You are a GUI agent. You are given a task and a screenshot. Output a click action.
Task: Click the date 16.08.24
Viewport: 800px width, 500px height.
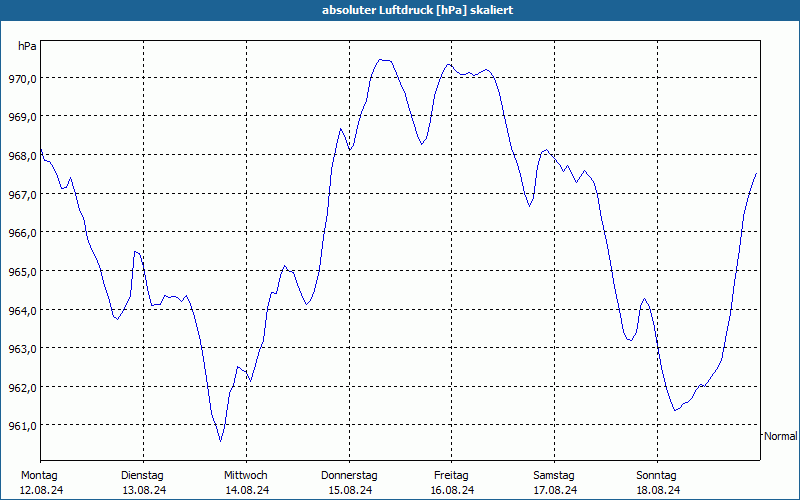[x=452, y=490]
